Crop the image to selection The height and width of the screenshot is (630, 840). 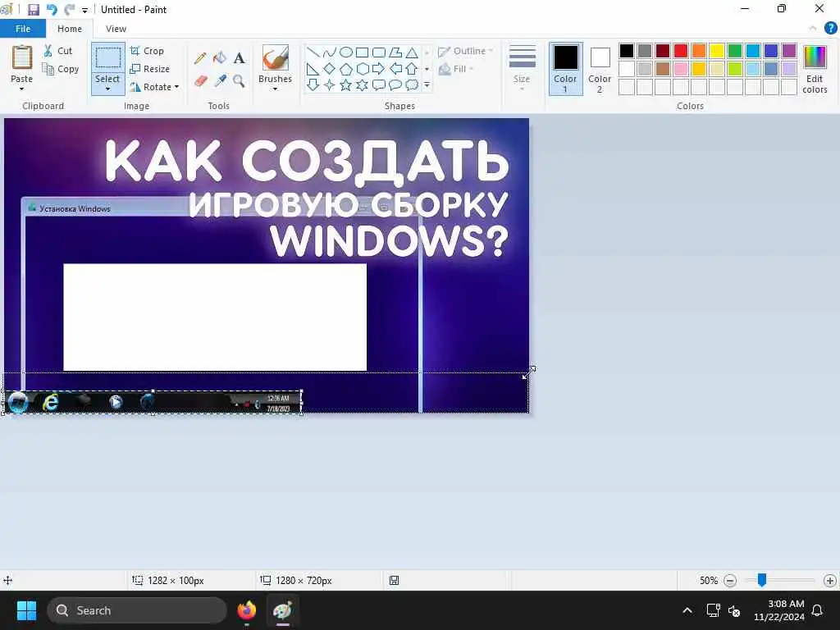(x=148, y=51)
